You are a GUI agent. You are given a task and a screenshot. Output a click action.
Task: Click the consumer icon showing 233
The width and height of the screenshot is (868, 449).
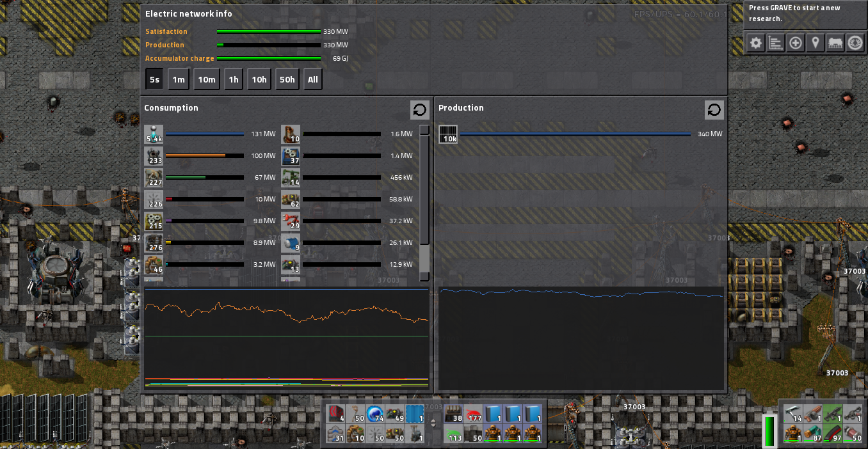coord(154,156)
